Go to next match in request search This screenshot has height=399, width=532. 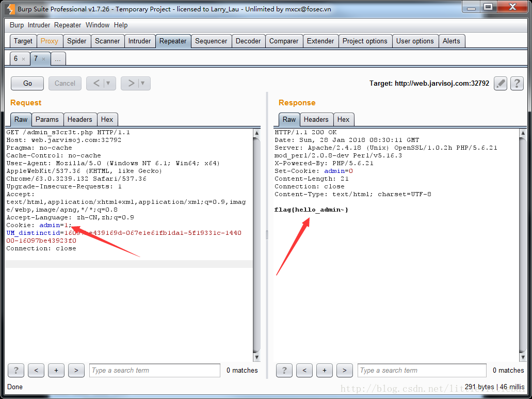tap(76, 370)
